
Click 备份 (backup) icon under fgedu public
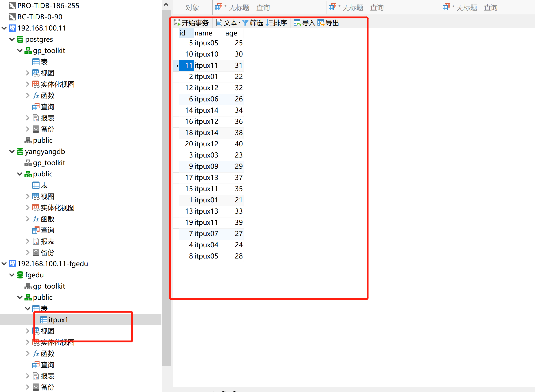(x=36, y=387)
